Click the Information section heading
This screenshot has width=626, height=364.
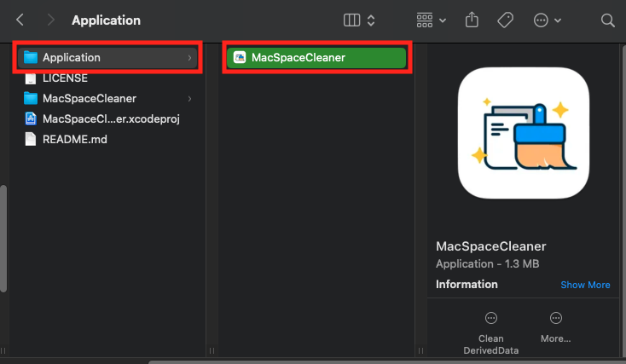point(467,284)
